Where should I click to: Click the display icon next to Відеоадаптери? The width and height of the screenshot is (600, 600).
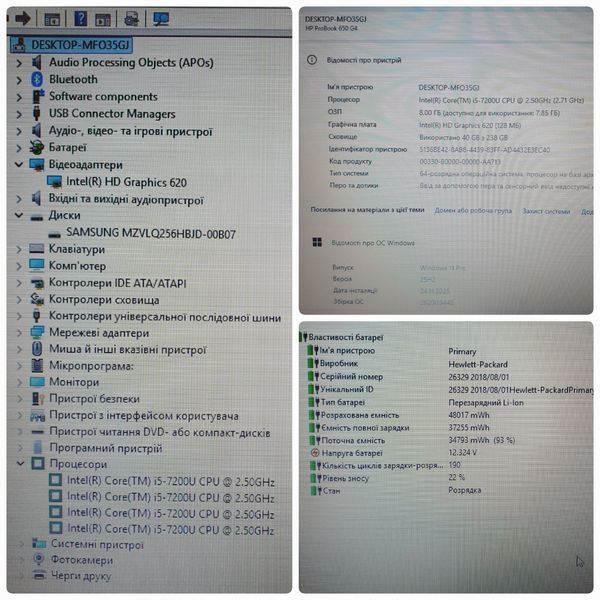pos(37,165)
